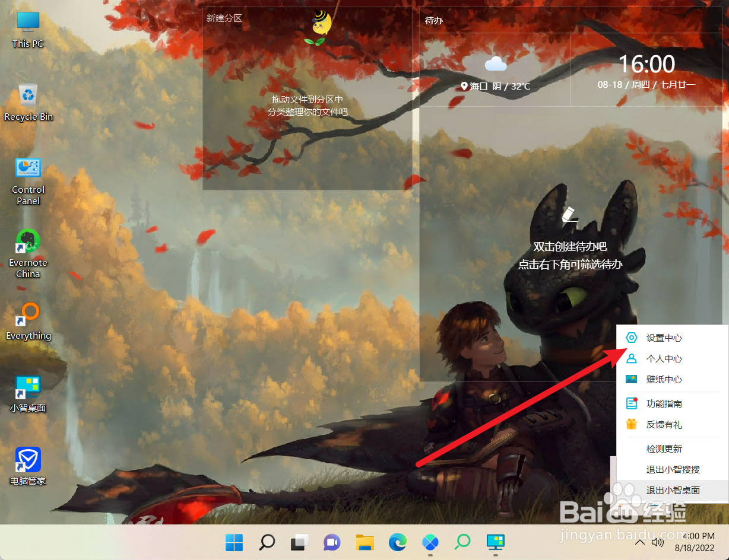Open 设置中心 from the context menu
This screenshot has height=560, width=729.
[x=673, y=338]
